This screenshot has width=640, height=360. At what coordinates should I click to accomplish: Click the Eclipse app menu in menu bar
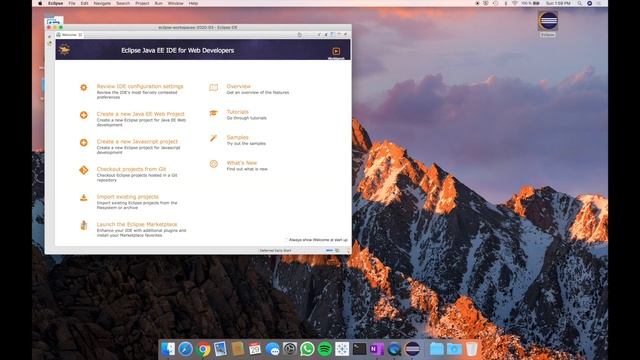click(56, 3)
